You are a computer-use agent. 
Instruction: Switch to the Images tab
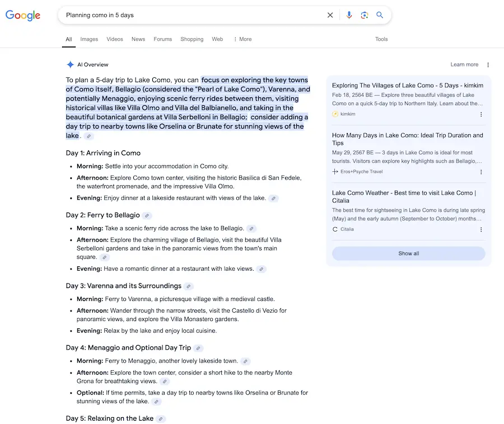tap(89, 39)
